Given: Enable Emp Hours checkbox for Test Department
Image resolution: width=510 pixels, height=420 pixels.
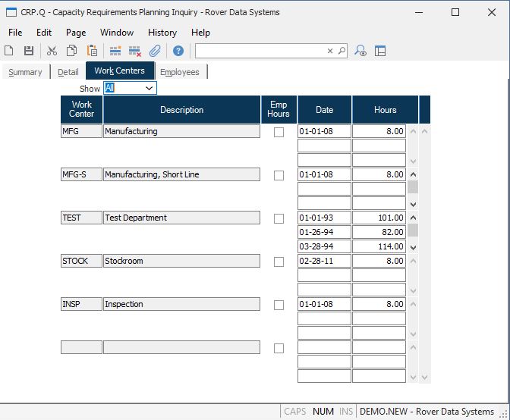Looking at the screenshot, I should click(279, 218).
